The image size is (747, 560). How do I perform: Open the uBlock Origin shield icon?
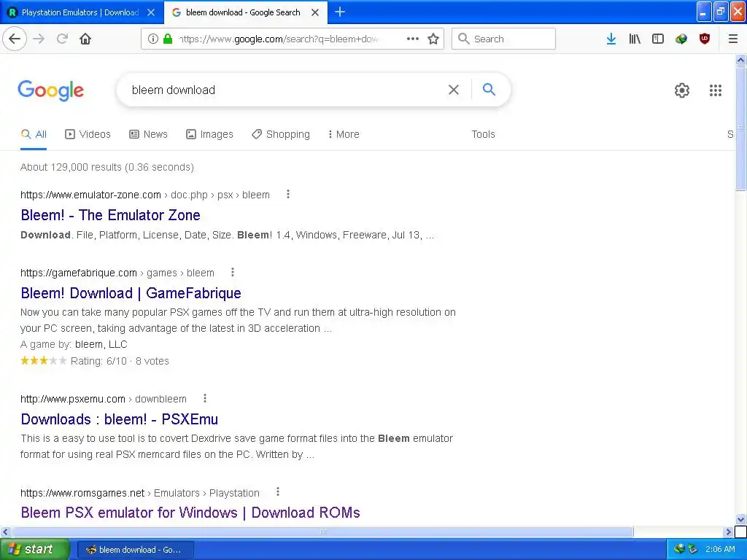click(x=705, y=39)
